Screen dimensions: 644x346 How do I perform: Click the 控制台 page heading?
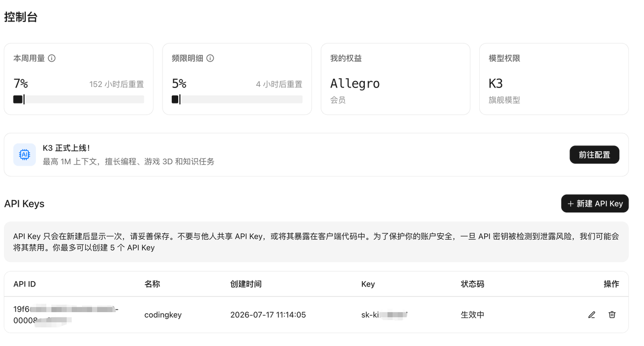(21, 17)
